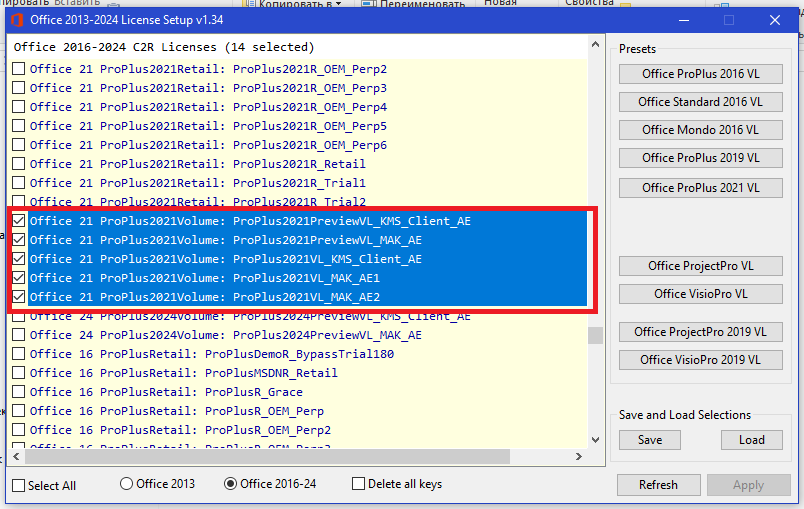Click the vertical scrollbar thumb

point(595,335)
